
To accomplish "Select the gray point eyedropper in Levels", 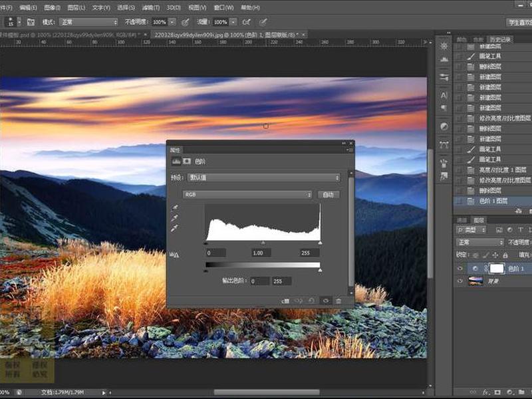I will (175, 218).
